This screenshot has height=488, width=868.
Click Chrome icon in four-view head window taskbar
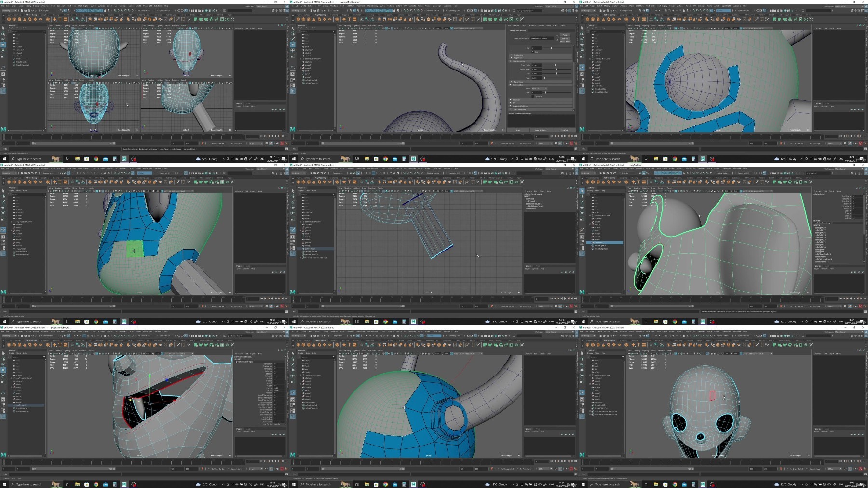96,159
